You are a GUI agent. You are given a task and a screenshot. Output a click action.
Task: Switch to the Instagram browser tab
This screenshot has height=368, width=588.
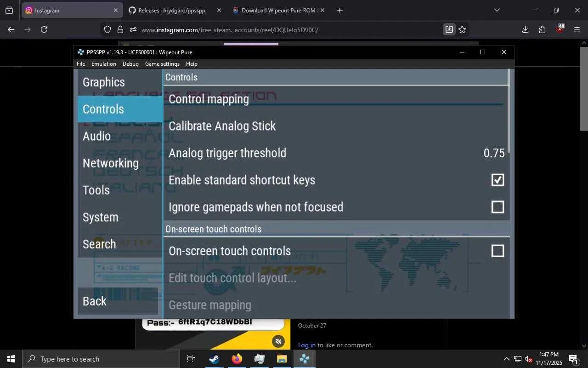72,10
